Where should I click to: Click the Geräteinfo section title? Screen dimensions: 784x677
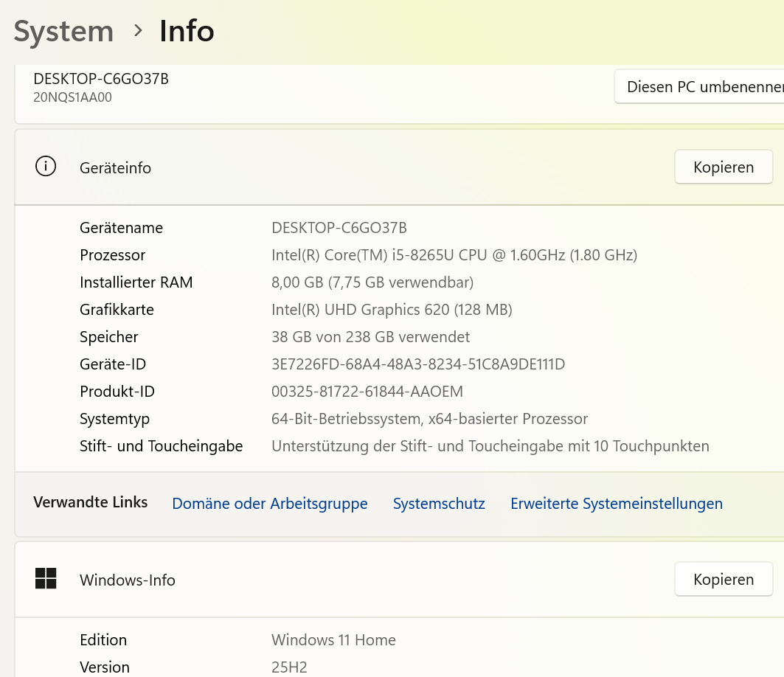point(115,167)
